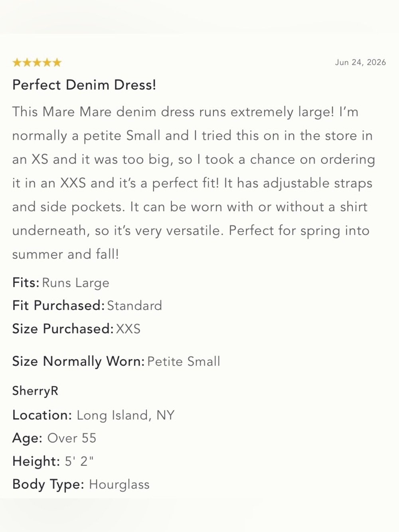Click the fourth gold star
This screenshot has width=399, height=532.
(47, 62)
